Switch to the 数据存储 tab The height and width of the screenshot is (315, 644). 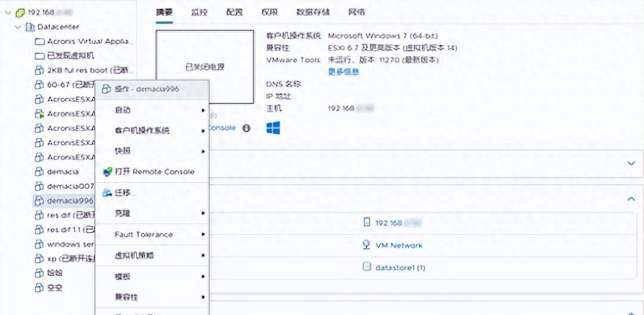coord(313,12)
